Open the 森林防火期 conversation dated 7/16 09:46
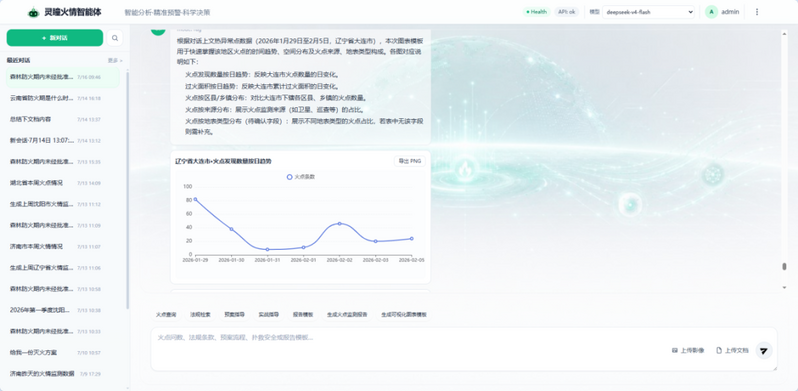This screenshot has width=798, height=391. click(63, 77)
